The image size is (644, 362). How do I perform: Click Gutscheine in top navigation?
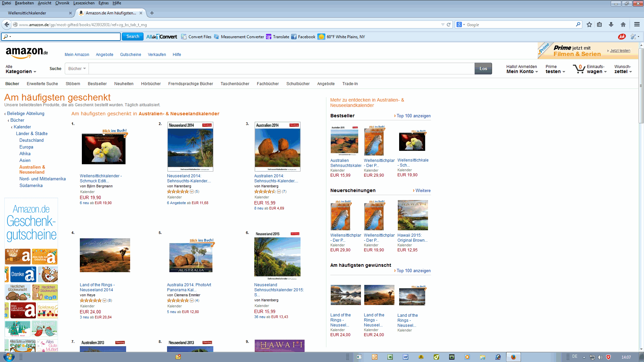tap(130, 55)
